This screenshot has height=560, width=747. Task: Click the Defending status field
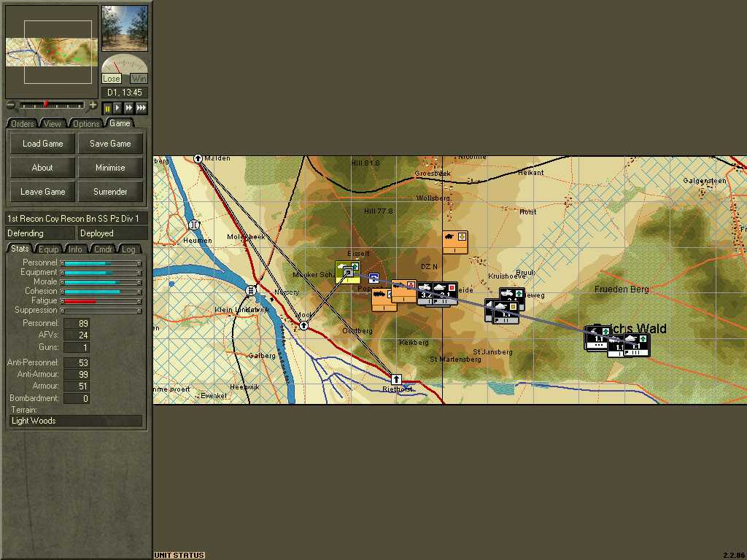[x=40, y=233]
